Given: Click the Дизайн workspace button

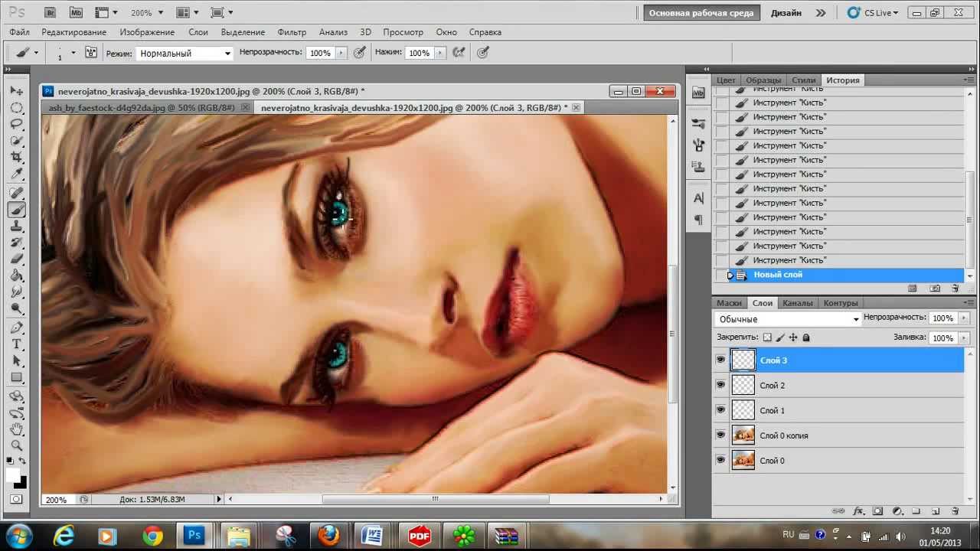Looking at the screenshot, I should 786,13.
